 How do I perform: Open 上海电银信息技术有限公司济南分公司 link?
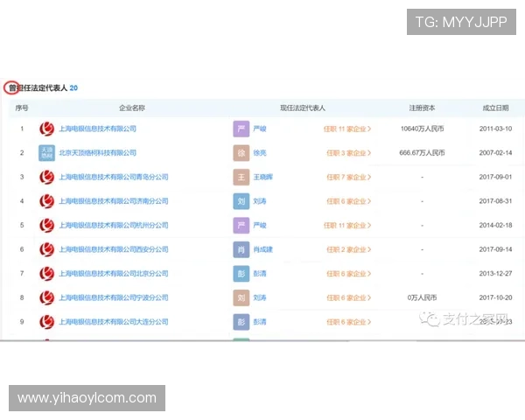click(114, 201)
